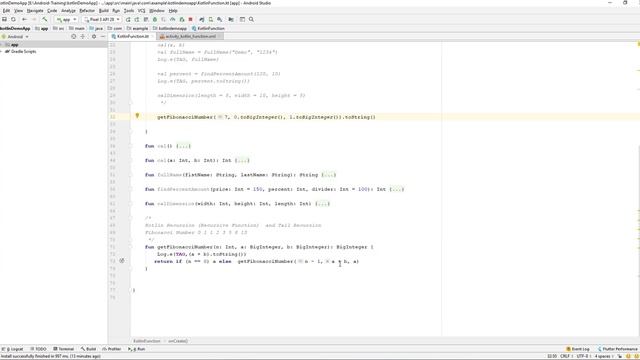
Task: Open the SDK Manager icon
Action: [220, 19]
